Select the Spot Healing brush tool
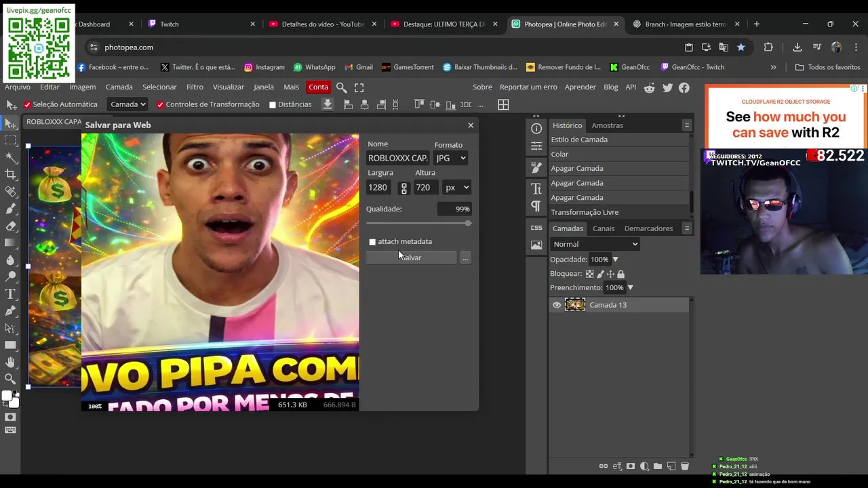 point(10,192)
